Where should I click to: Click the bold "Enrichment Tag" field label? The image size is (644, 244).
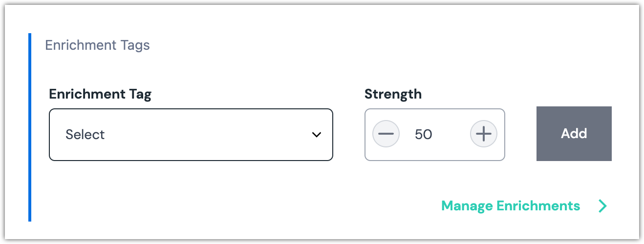point(100,94)
